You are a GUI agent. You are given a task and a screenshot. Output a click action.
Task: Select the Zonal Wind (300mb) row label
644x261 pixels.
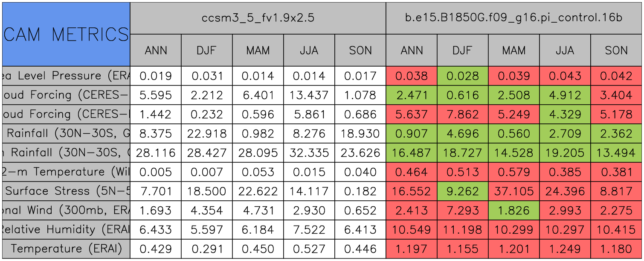tap(66, 210)
